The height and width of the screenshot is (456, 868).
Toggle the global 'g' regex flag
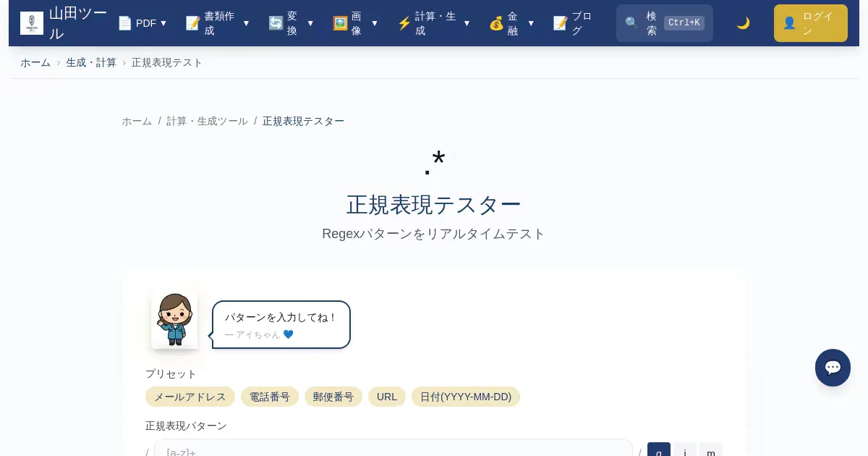click(658, 450)
